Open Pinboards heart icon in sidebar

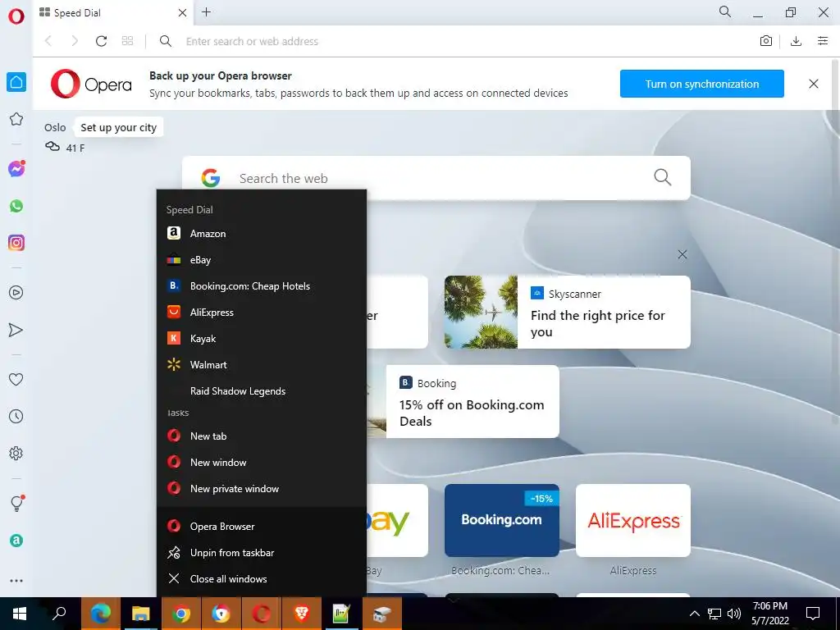[16, 379]
